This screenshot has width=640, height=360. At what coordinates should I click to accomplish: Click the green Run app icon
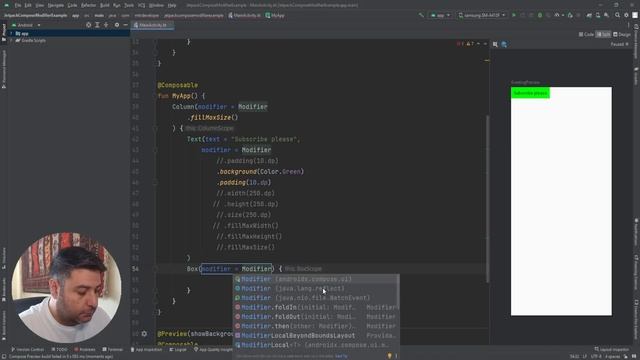pyautogui.click(x=514, y=15)
